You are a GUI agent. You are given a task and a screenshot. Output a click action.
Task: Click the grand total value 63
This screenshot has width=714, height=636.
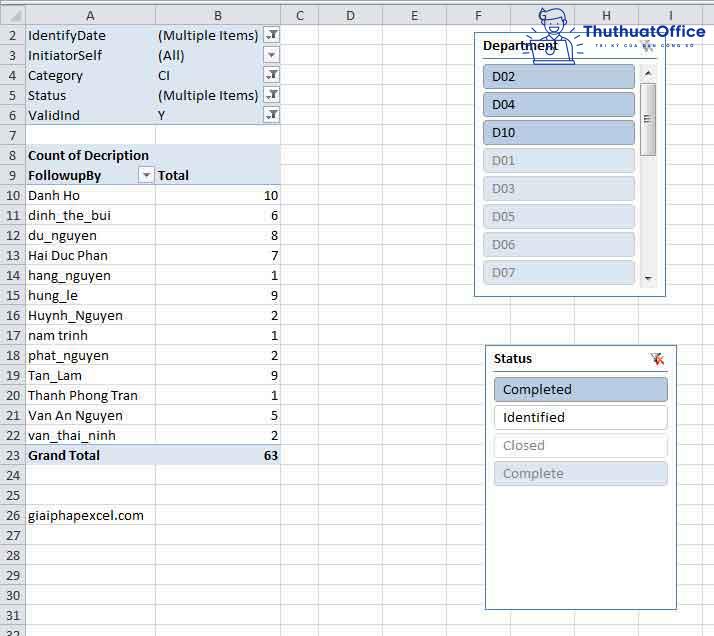click(x=218, y=455)
